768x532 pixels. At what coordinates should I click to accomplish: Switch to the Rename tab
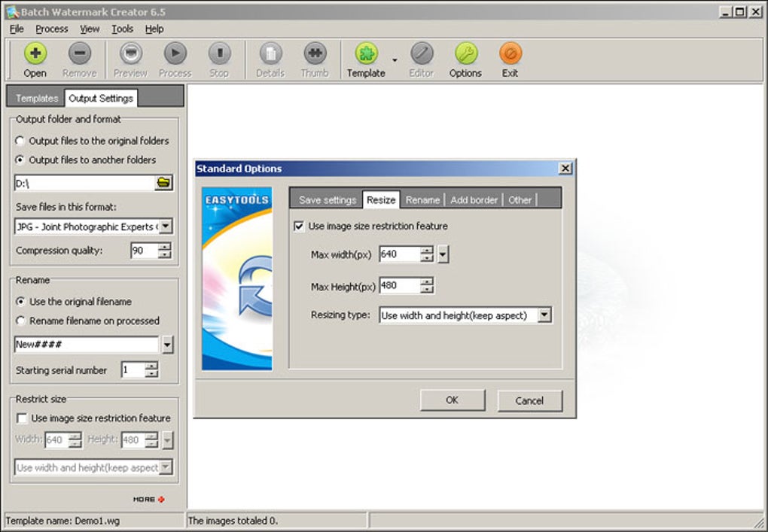pyautogui.click(x=422, y=200)
